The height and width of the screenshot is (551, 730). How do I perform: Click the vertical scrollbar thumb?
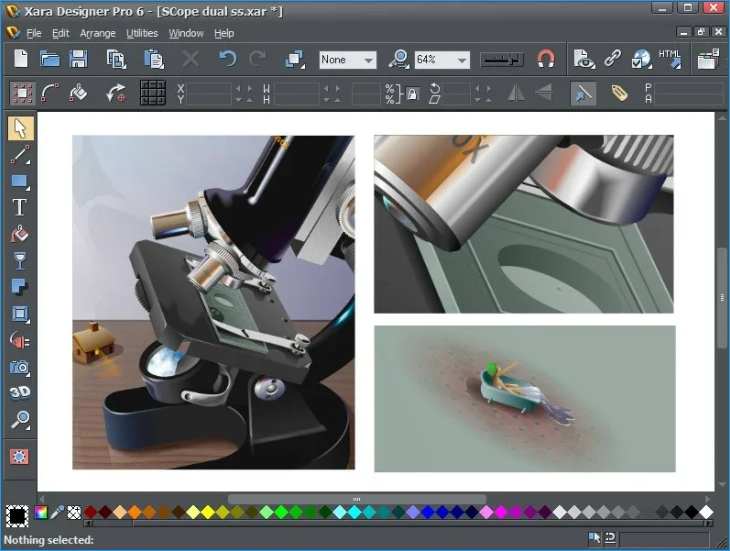click(x=722, y=297)
